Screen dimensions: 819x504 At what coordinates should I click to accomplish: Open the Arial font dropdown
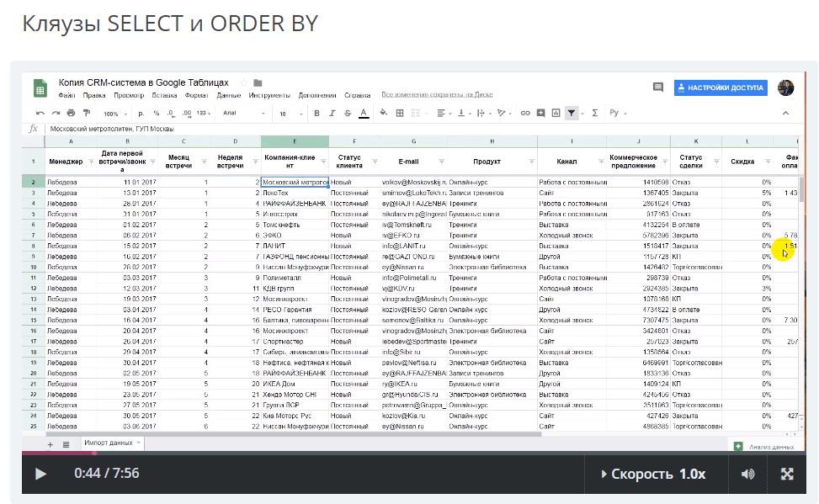click(x=244, y=114)
